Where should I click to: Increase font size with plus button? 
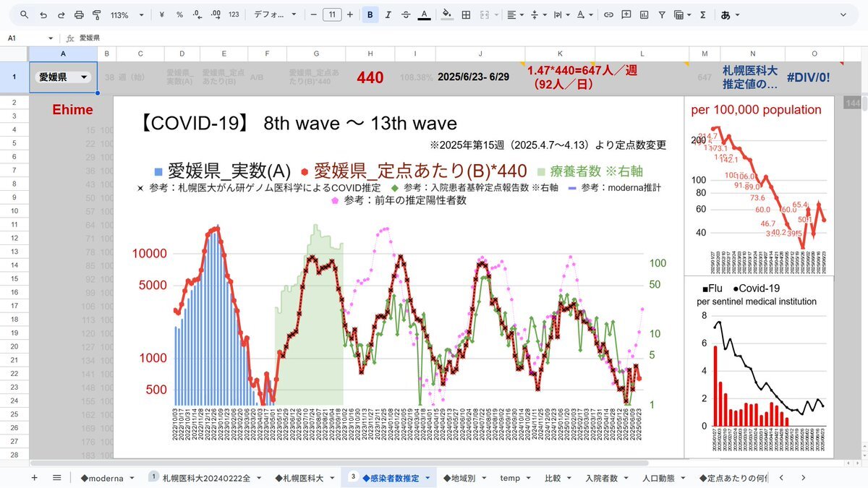350,14
